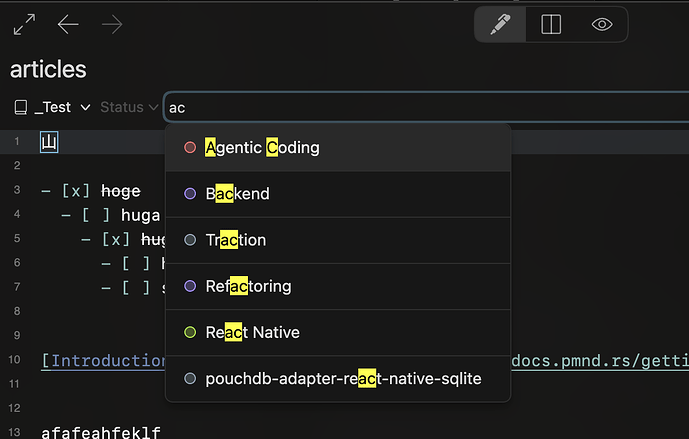Go forward with the right arrow
This screenshot has height=439, width=689.
pyautogui.click(x=112, y=25)
